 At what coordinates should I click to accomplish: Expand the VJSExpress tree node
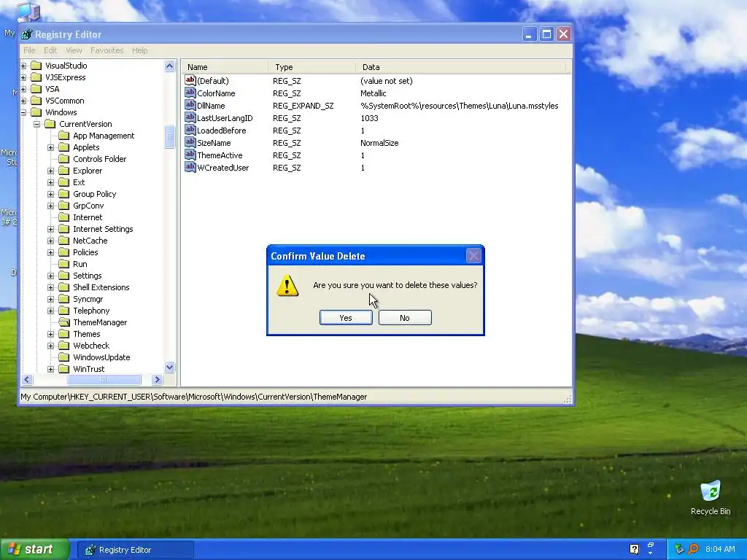pos(23,77)
